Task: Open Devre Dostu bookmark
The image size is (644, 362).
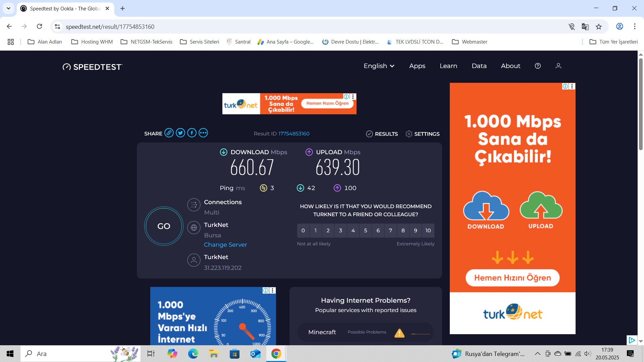Action: [x=351, y=42]
